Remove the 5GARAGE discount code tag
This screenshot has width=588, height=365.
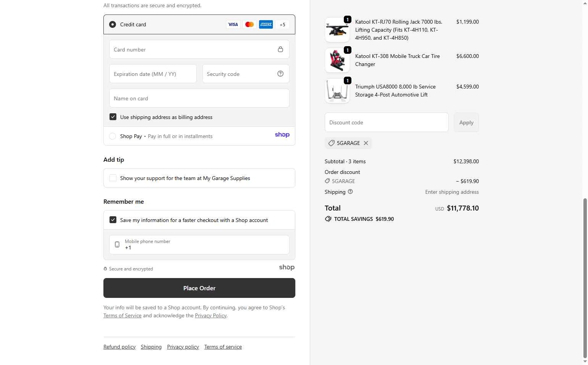coord(366,143)
